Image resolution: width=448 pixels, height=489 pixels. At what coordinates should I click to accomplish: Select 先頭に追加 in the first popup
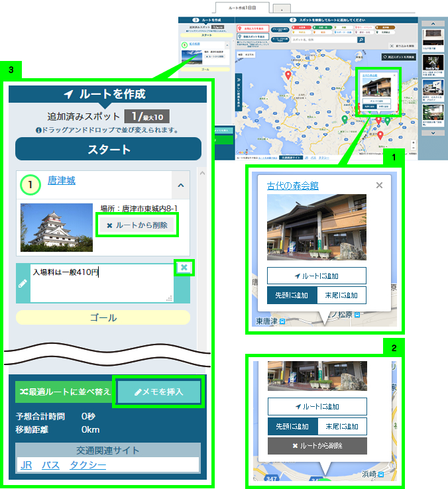[292, 296]
